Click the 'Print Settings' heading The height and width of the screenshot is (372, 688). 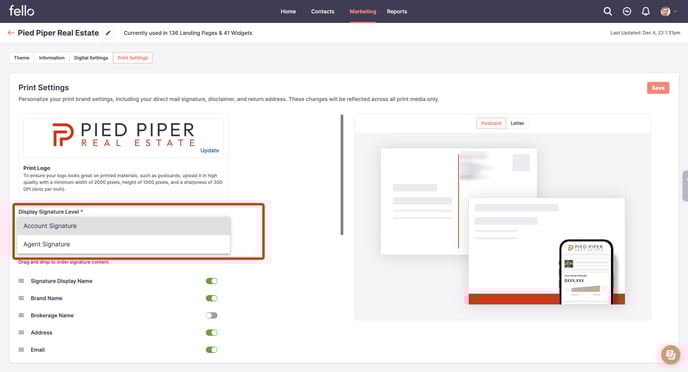[43, 88]
